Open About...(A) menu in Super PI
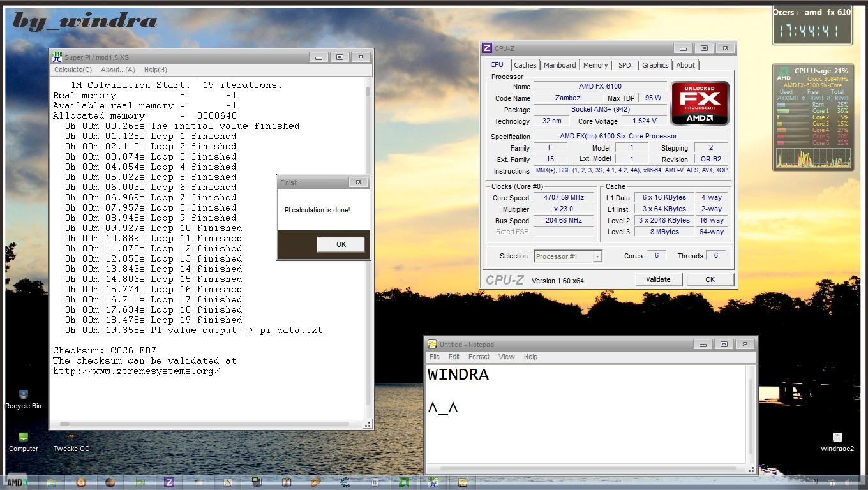Viewport: 868px width, 490px height. click(x=118, y=70)
